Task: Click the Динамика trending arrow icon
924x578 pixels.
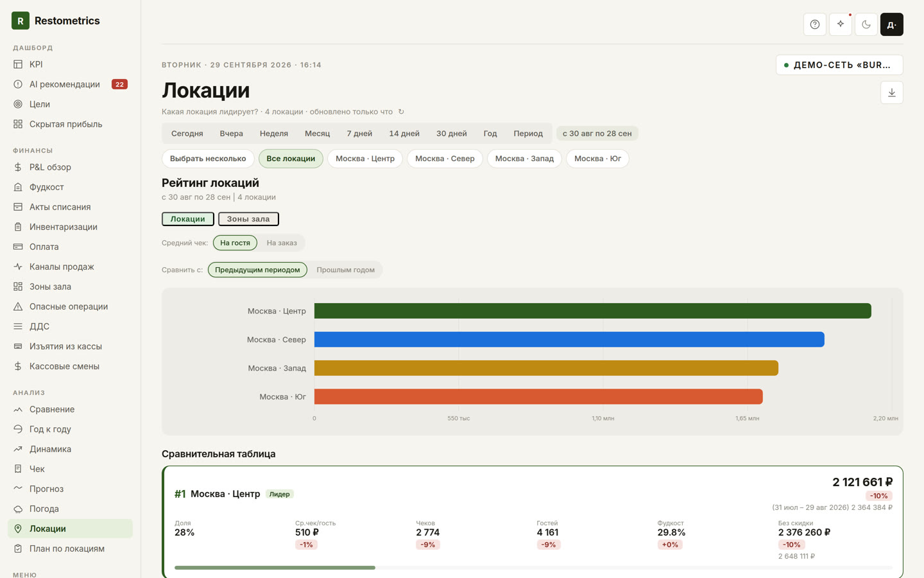Action: [x=18, y=449]
